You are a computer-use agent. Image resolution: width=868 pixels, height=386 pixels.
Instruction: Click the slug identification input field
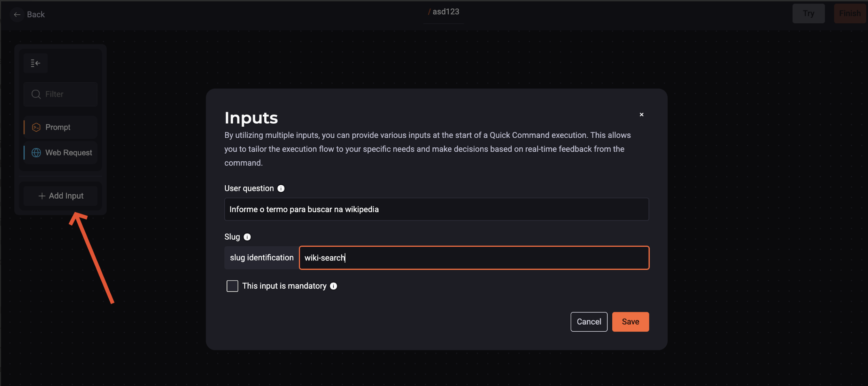(x=474, y=257)
